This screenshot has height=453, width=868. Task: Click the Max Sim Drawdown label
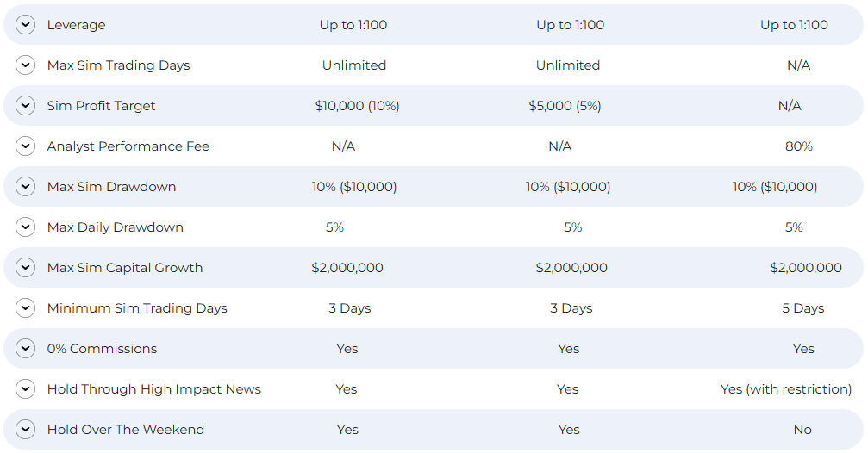pyautogui.click(x=111, y=186)
